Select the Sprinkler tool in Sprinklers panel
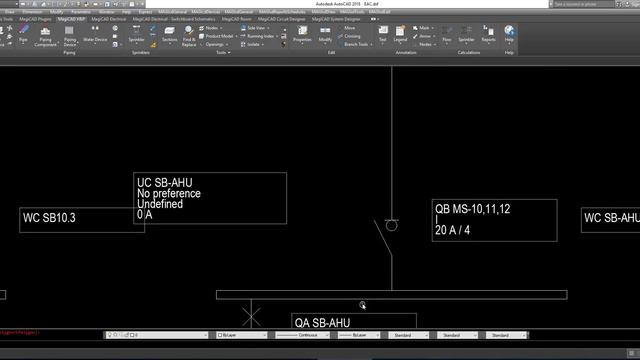This screenshot has width=640, height=360. (136, 34)
